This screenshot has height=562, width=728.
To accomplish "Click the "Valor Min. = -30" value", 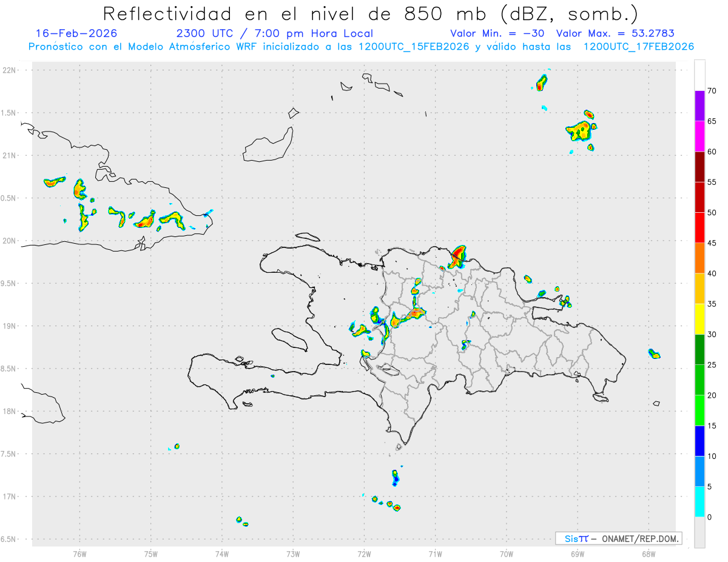I will pyautogui.click(x=497, y=33).
